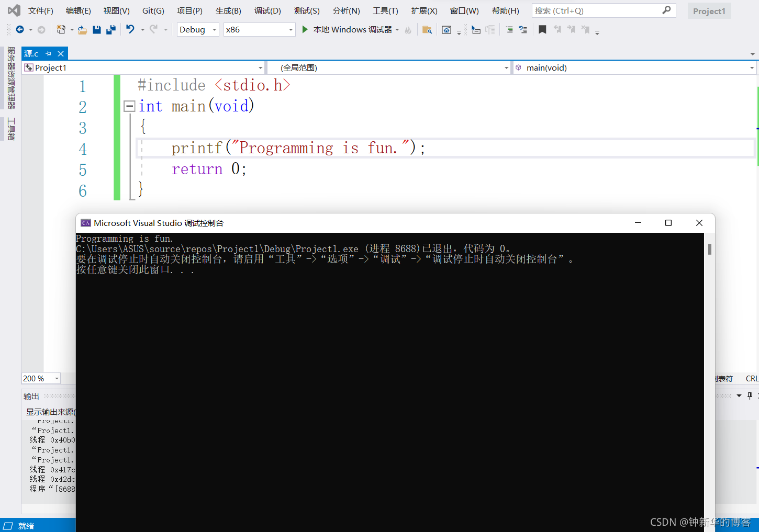Click the save file icon
759x532 pixels.
pos(97,30)
